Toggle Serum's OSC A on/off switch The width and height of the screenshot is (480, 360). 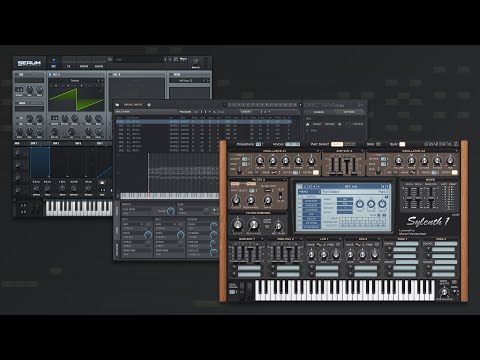pos(50,75)
